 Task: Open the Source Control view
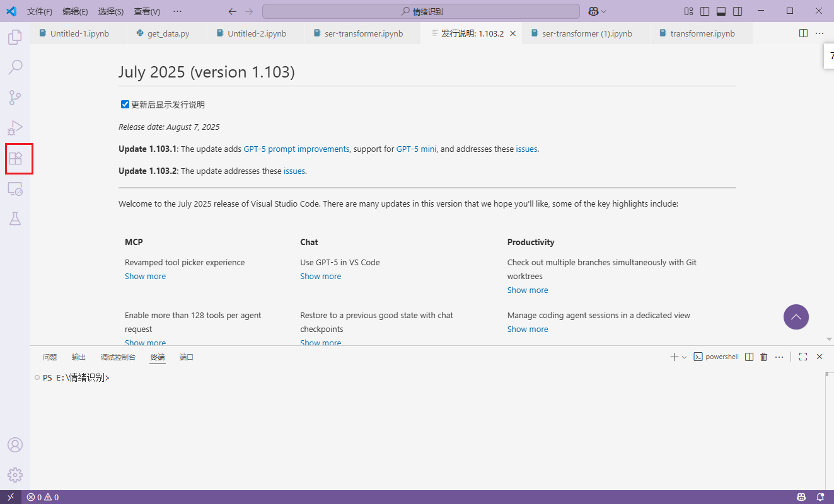15,98
